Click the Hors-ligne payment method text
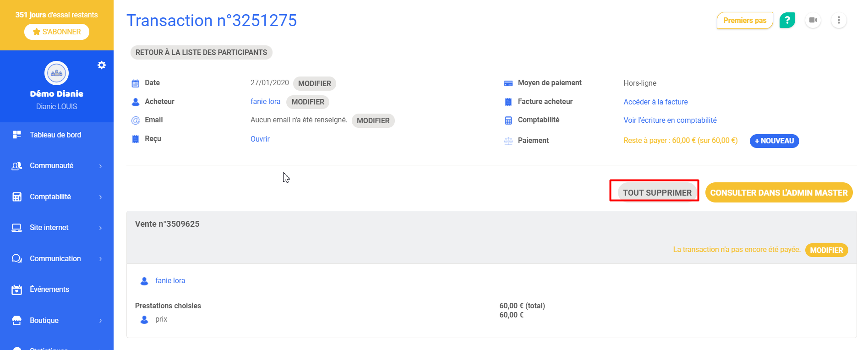Screen dimensions: 868x350 [640, 83]
